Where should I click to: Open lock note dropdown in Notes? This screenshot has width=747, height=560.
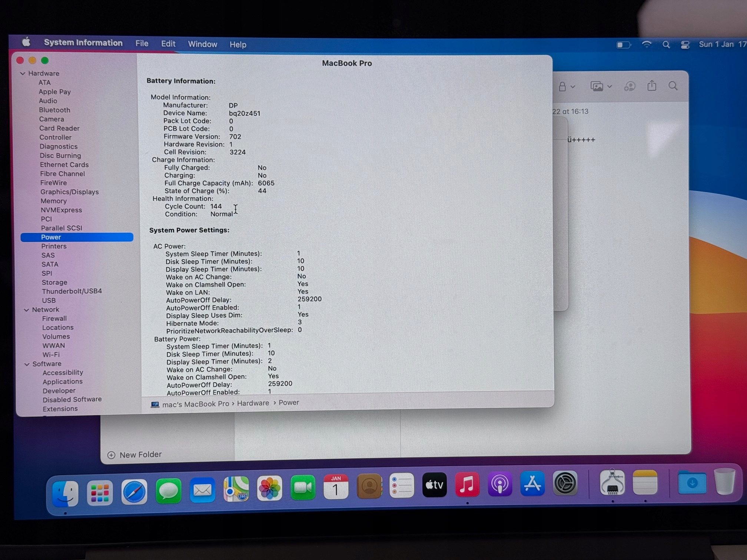click(567, 87)
